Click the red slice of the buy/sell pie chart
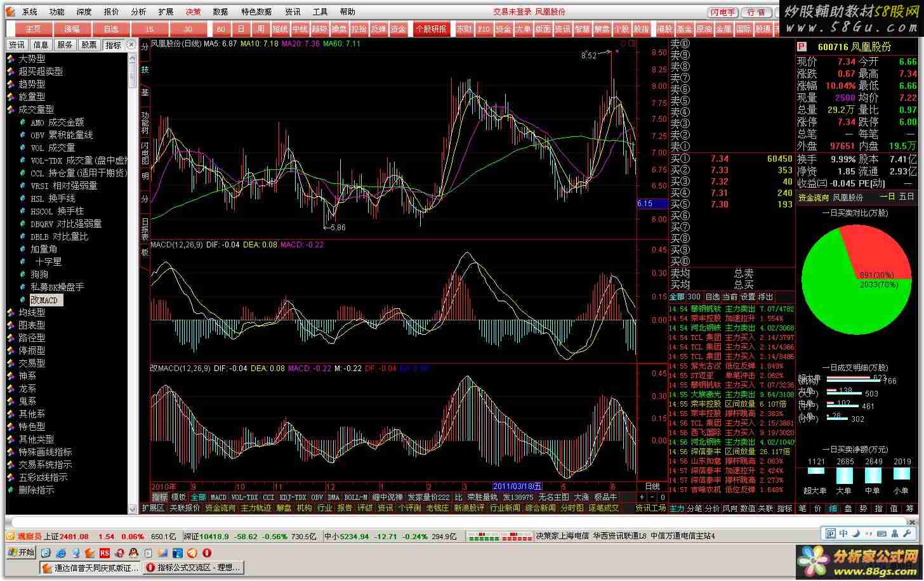Screen dimensions: 924x581 point(876,254)
